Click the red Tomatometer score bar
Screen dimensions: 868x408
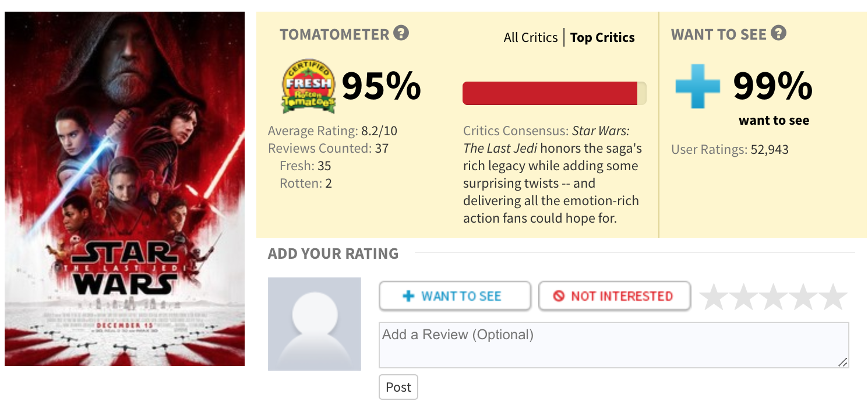coord(550,93)
